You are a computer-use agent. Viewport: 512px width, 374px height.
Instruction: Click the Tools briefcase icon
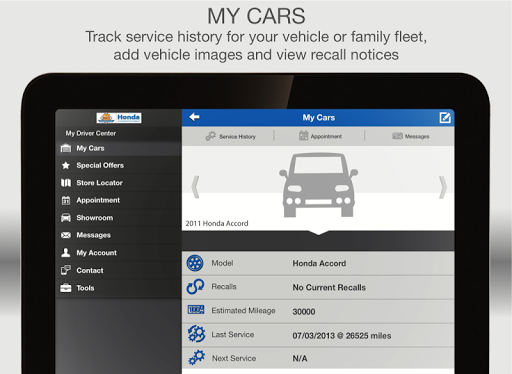click(66, 288)
